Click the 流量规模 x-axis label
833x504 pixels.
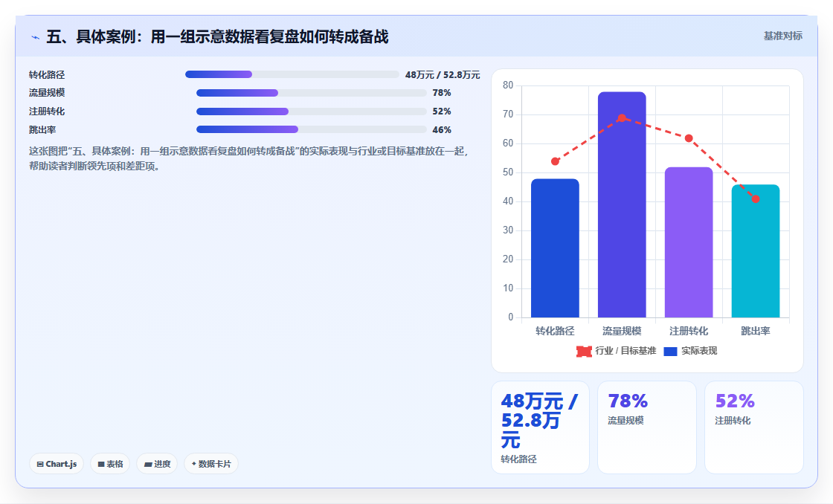tap(622, 331)
